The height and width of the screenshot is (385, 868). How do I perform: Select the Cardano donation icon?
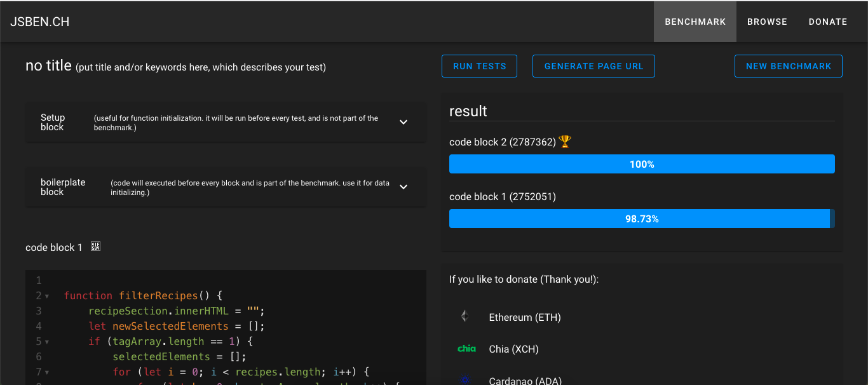[466, 380]
